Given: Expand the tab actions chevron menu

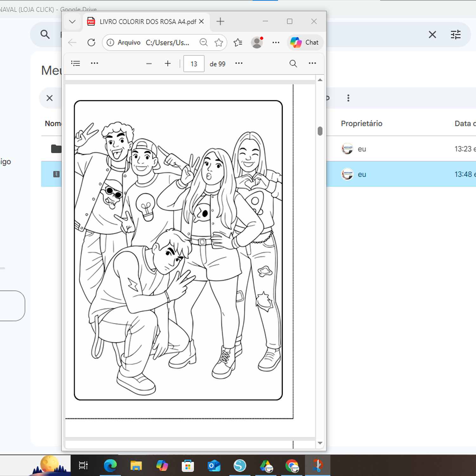Looking at the screenshot, I should [72, 22].
